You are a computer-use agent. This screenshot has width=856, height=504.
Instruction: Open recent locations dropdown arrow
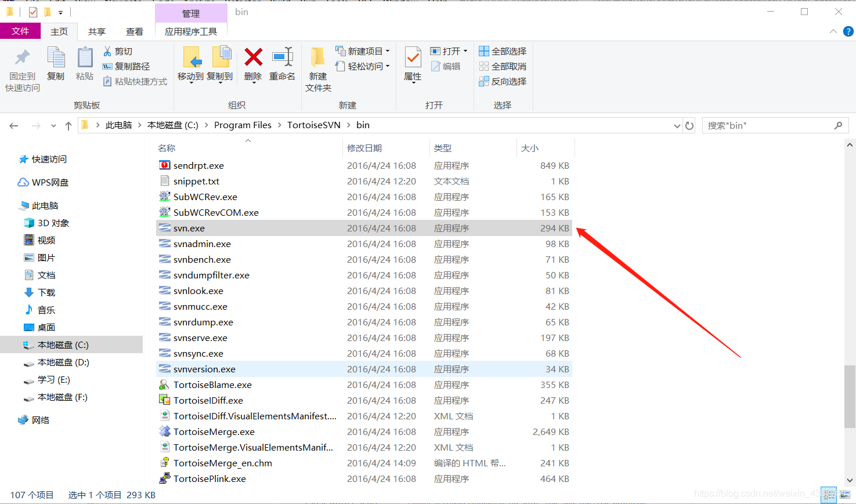53,125
